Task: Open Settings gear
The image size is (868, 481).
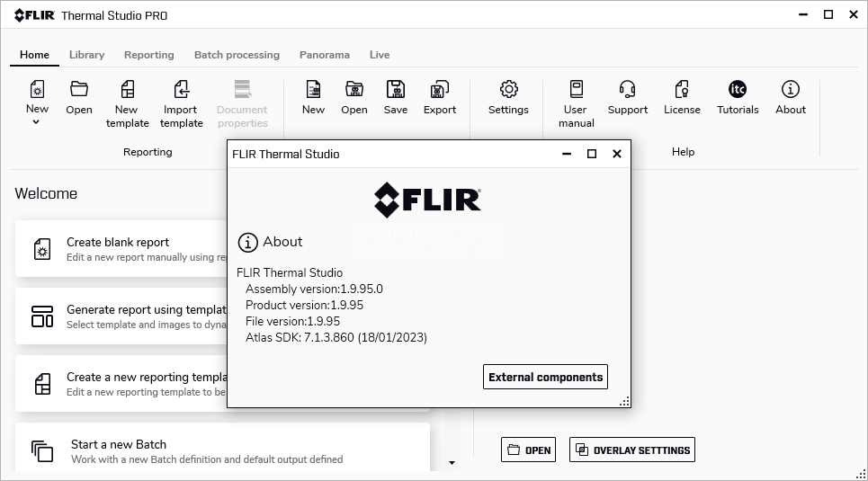Action: tap(509, 89)
